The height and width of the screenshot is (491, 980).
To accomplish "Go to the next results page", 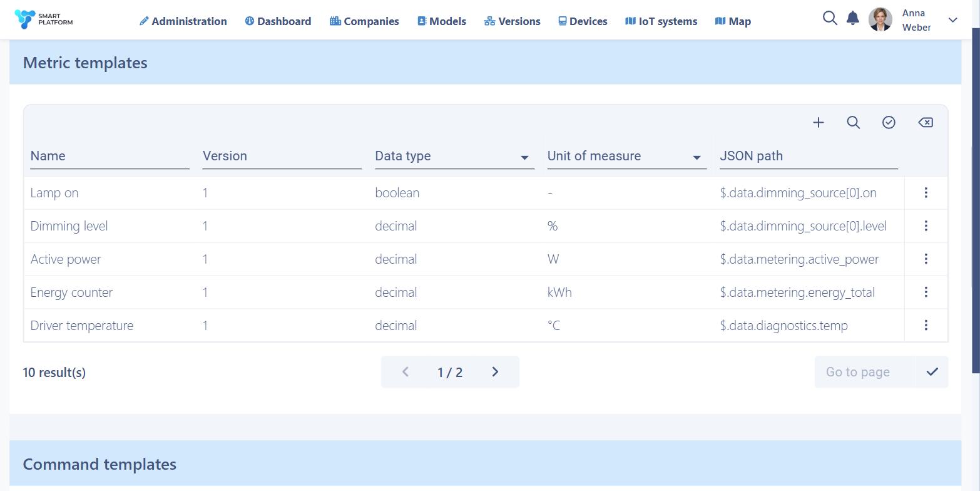I will pyautogui.click(x=495, y=372).
